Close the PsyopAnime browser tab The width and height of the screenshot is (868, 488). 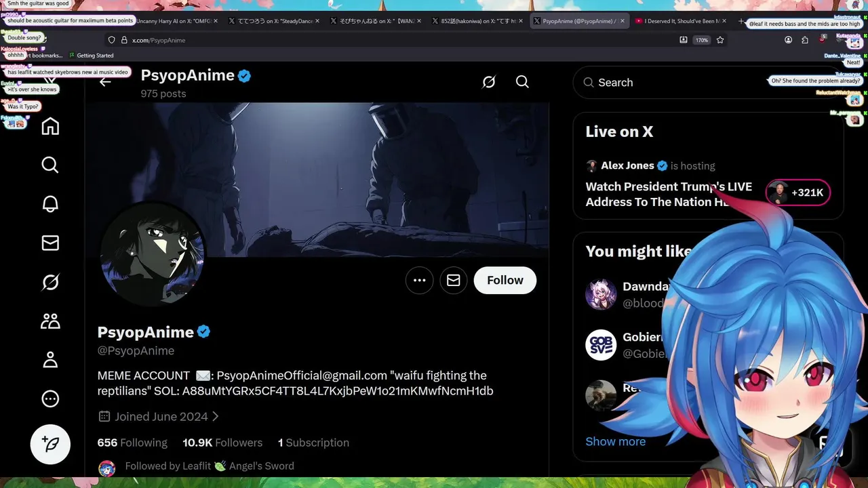coord(622,21)
